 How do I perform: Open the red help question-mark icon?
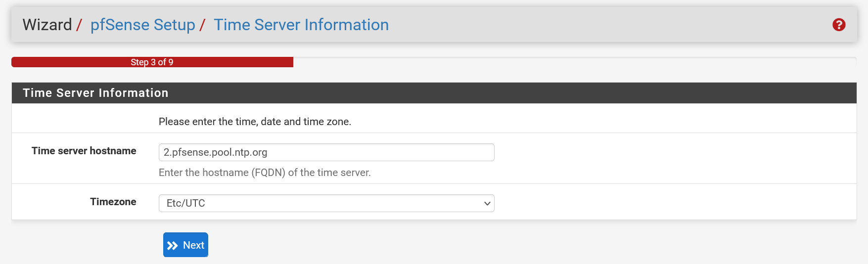839,25
